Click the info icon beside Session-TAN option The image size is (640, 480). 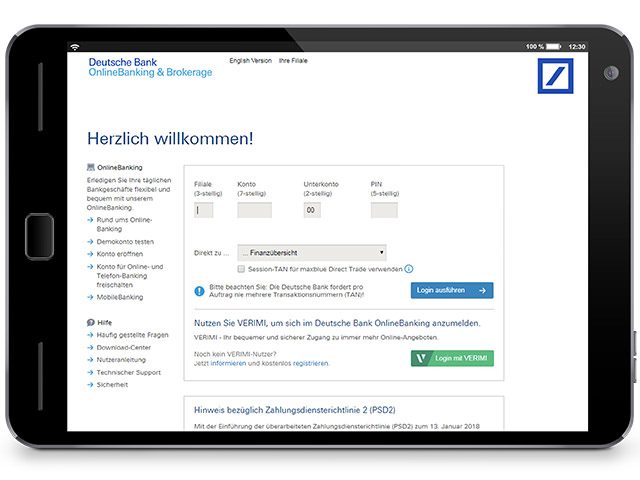click(409, 269)
